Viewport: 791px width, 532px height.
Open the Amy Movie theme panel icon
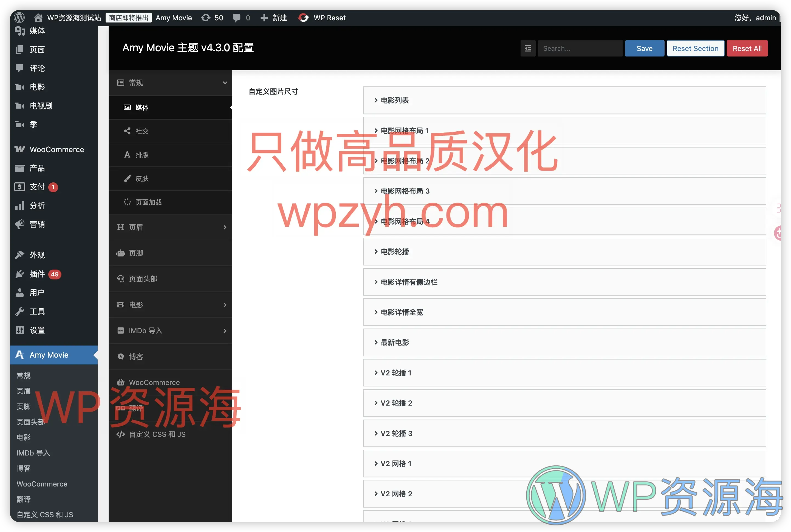tap(20, 355)
